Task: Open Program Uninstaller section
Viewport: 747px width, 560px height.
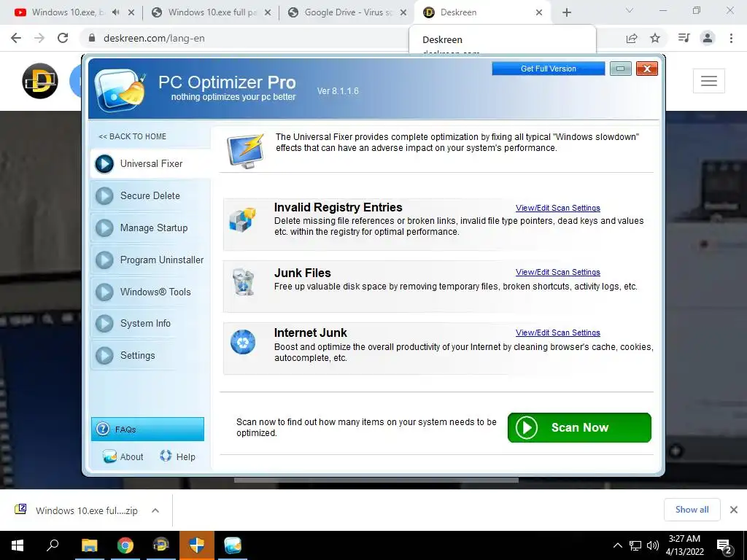Action: [x=150, y=260]
